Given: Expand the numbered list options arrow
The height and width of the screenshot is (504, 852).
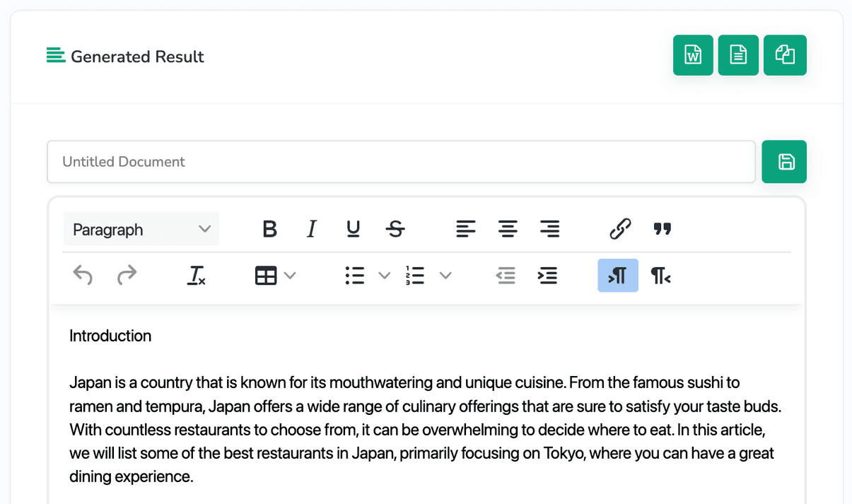Looking at the screenshot, I should click(445, 276).
